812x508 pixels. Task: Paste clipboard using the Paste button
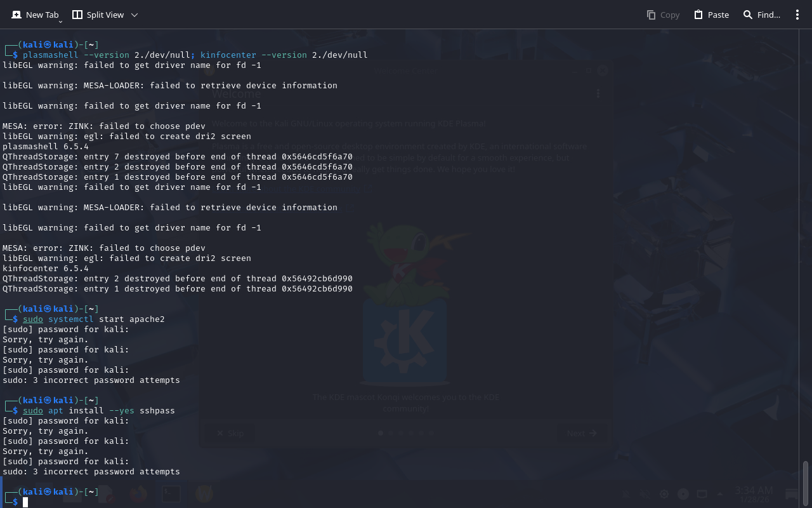[711, 15]
